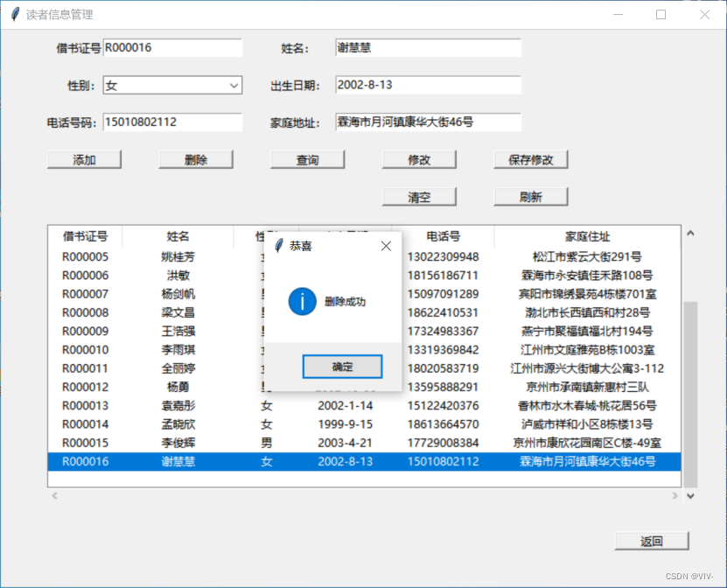Click name cell 姚桂芳
The height and width of the screenshot is (588, 727).
pos(178,256)
